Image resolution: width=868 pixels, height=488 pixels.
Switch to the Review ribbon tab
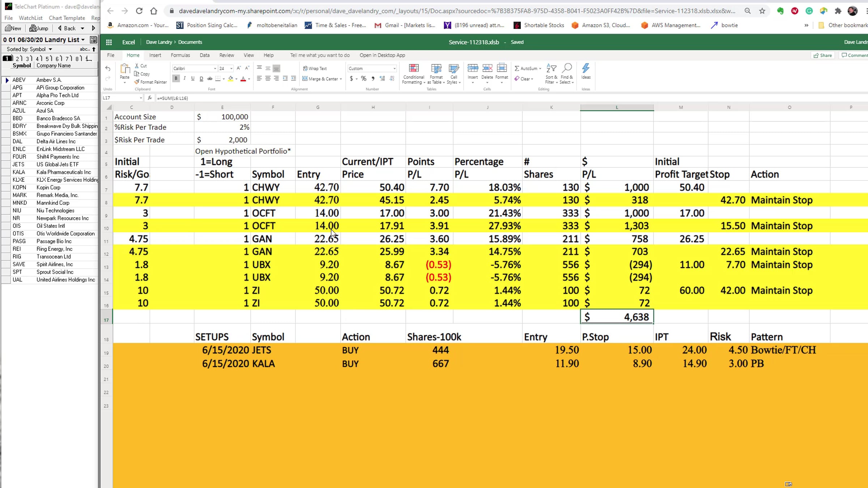click(227, 55)
